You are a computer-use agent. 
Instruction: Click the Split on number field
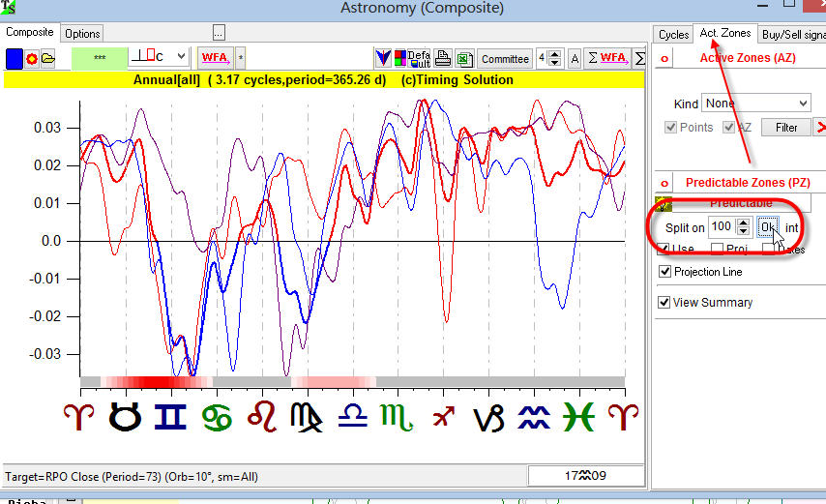[722, 227]
